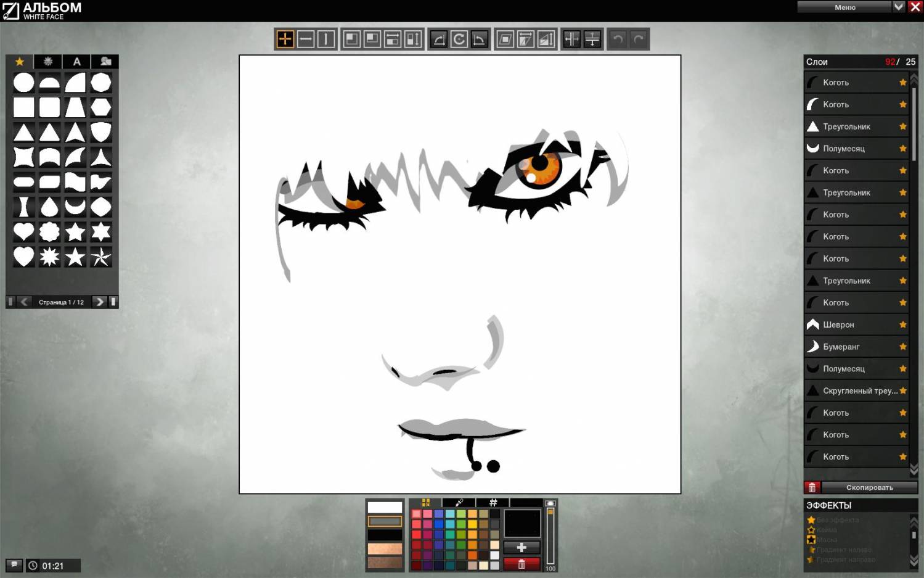Choose the five-point star shape in the last row
The image size is (924, 578).
point(75,257)
